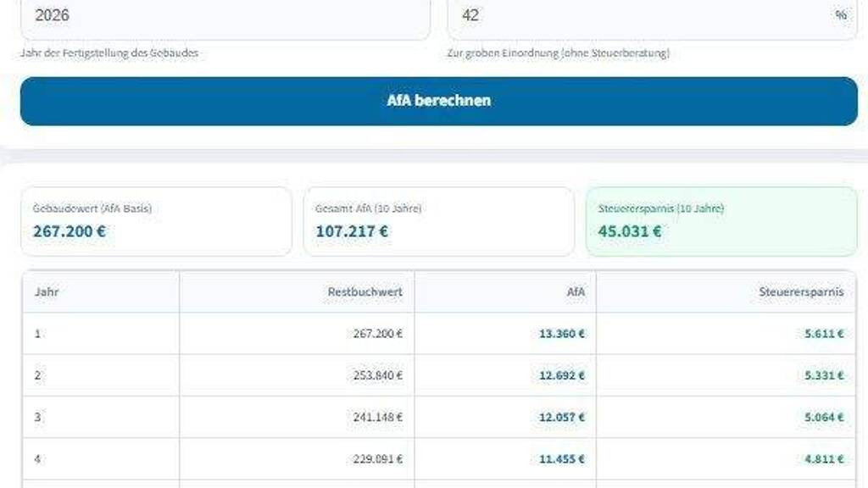868x488 pixels.
Task: Click the year input field showing 2026
Action: 225,16
